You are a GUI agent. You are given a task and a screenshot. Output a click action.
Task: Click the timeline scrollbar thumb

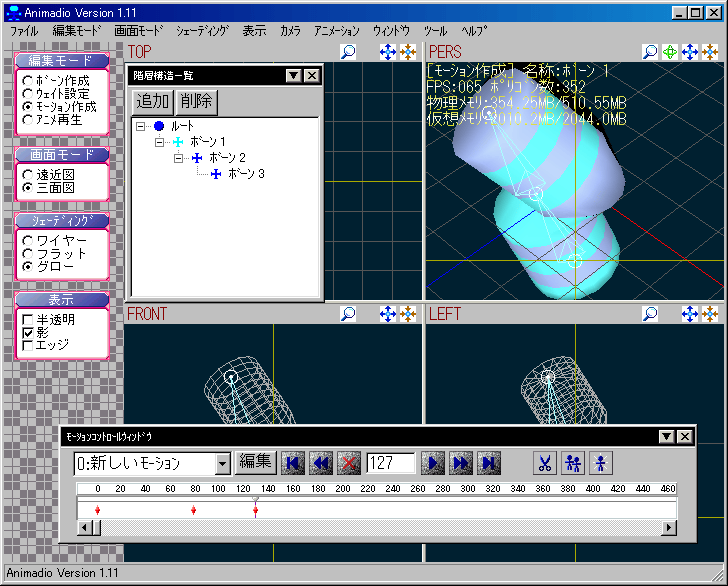tap(97, 527)
